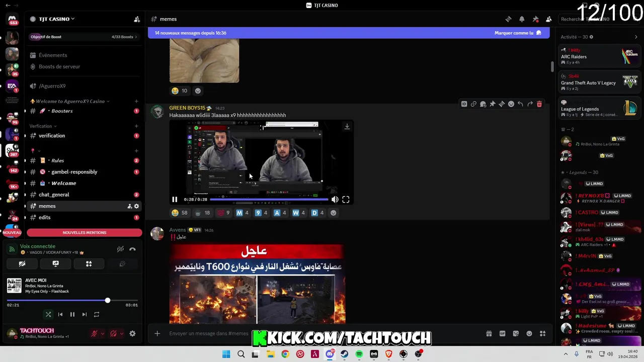Download the video attachment
The width and height of the screenshot is (644, 362).
click(347, 127)
